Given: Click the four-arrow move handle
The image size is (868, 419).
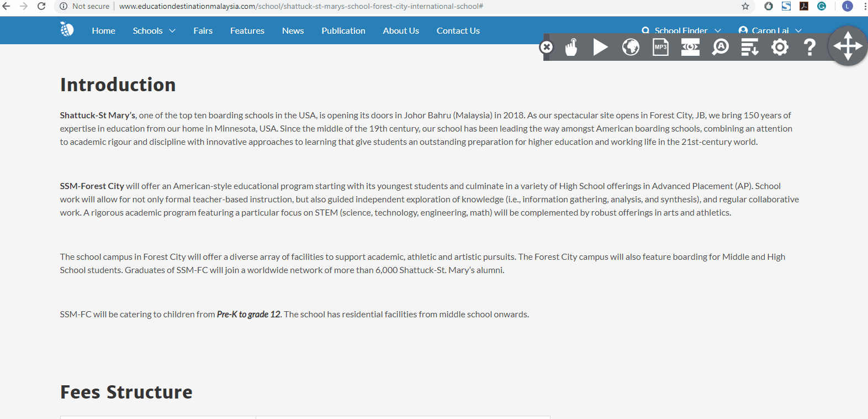Looking at the screenshot, I should pyautogui.click(x=848, y=46).
